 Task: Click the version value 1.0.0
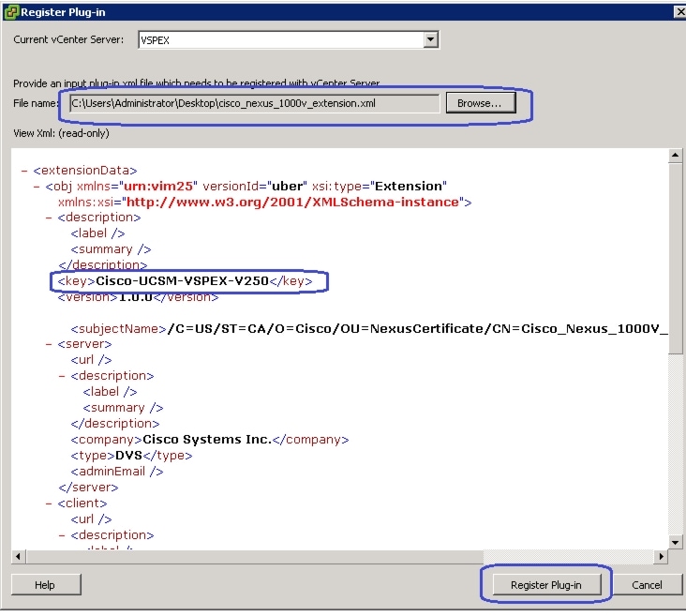tap(136, 297)
